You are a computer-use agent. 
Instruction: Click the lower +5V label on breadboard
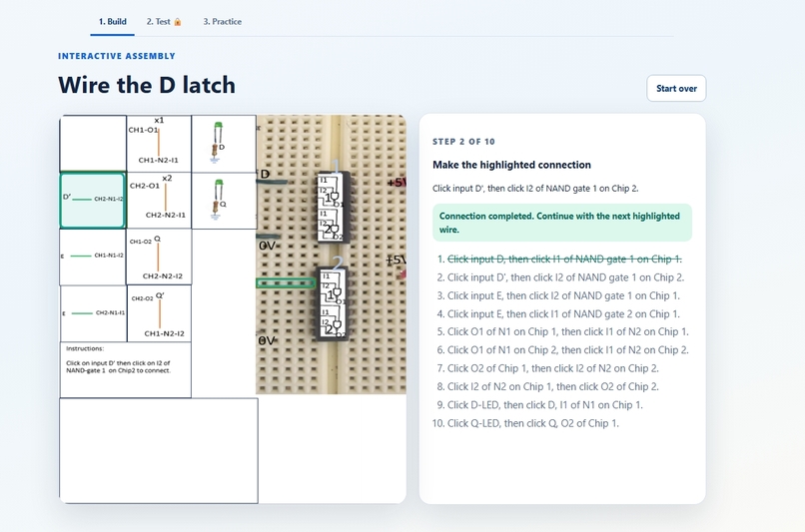[396, 261]
